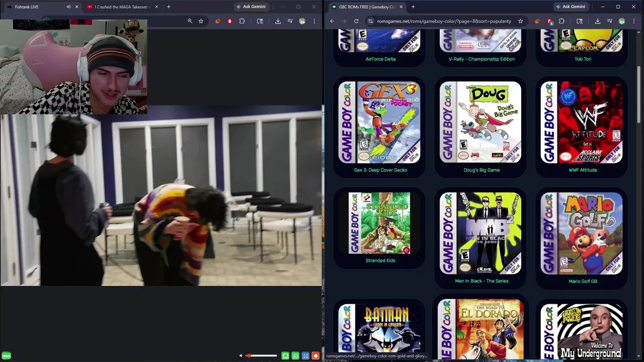Image resolution: width=644 pixels, height=362 pixels.
Task: Open Men In Black - The Series link
Action: pos(481,281)
